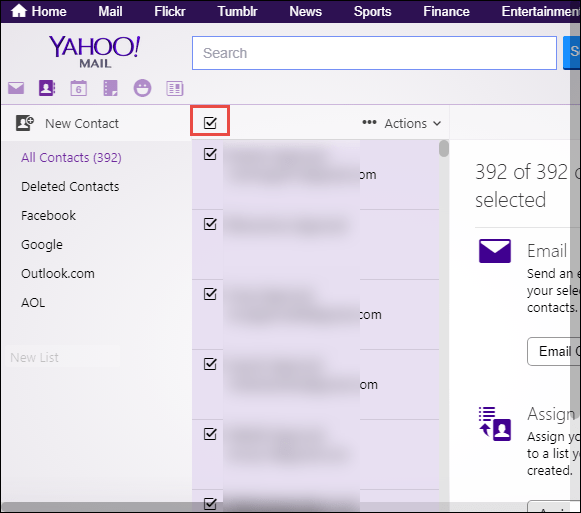Click the blue search button
This screenshot has height=513, width=581.
click(x=571, y=53)
